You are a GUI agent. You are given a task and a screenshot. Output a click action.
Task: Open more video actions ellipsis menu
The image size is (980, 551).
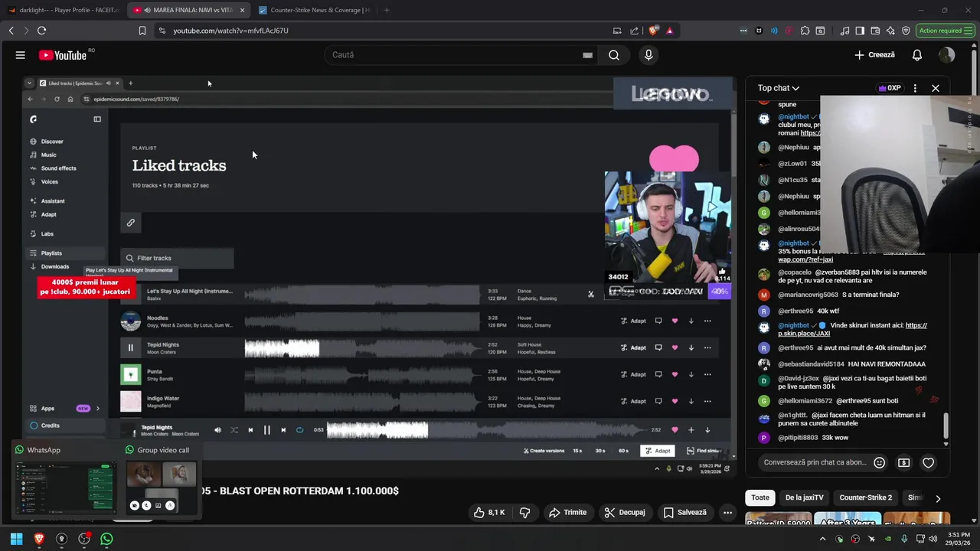pos(727,512)
